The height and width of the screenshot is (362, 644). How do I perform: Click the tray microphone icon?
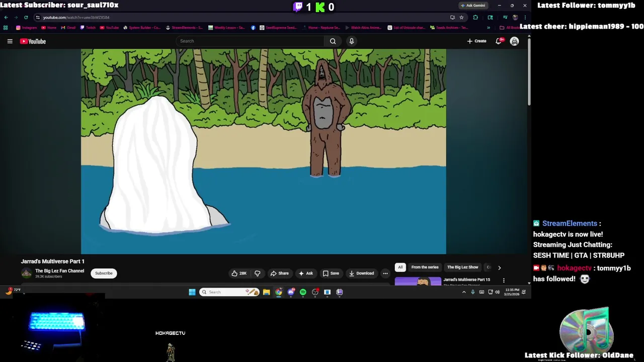tap(473, 292)
